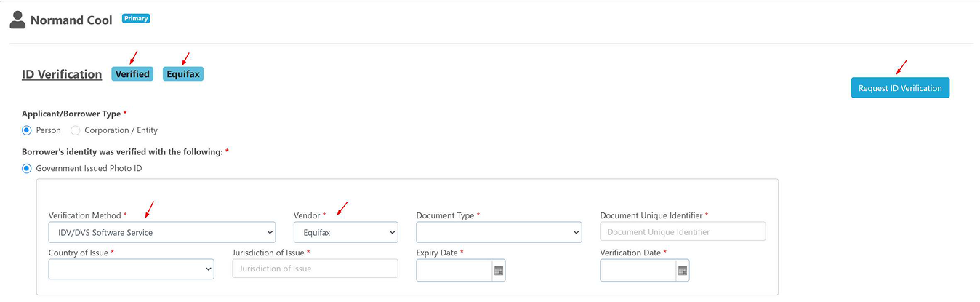
Task: Click the Equifax badge beside ID Verification
Action: click(x=183, y=74)
